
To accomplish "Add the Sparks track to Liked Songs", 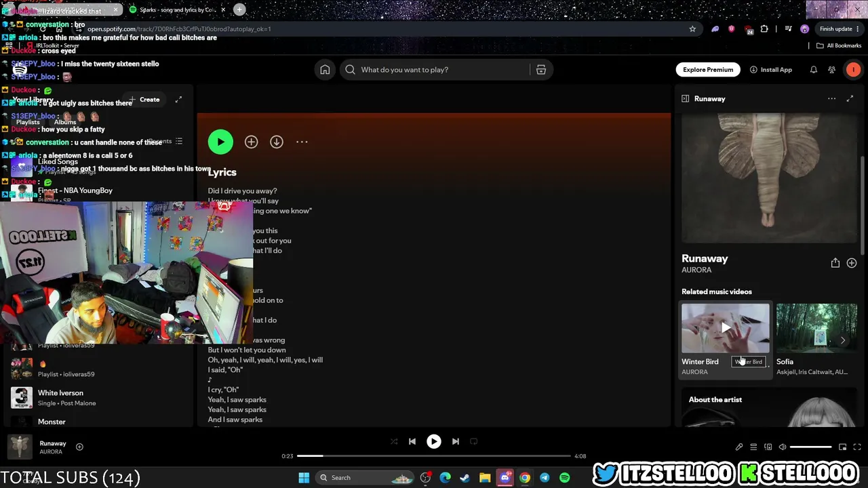I will tap(252, 142).
